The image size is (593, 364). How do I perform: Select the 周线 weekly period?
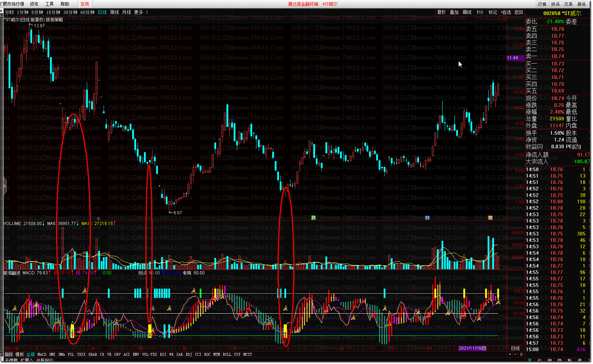tap(115, 12)
